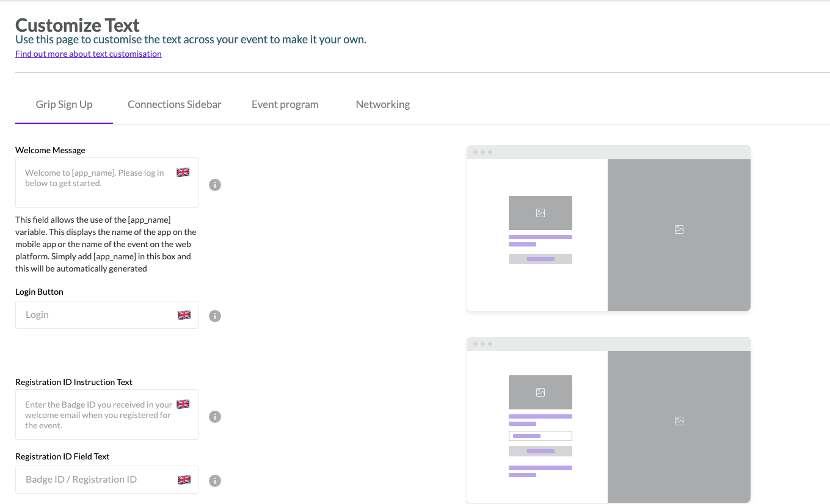This screenshot has height=504, width=830.
Task: Switch to the Connections Sidebar tab
Action: click(x=175, y=105)
